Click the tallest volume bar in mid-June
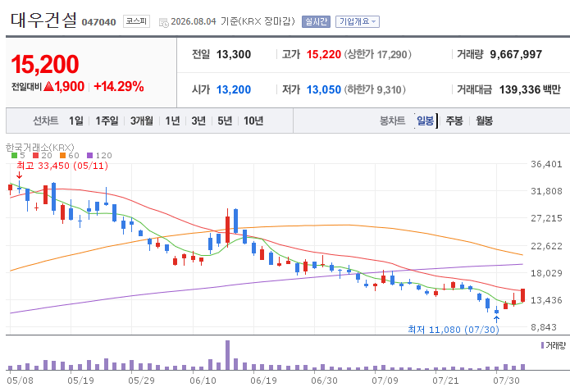The width and height of the screenshot is (570, 392). coord(227,355)
